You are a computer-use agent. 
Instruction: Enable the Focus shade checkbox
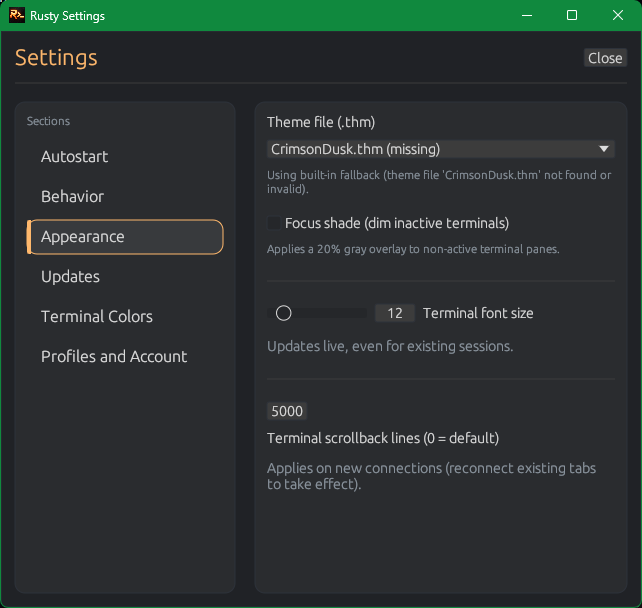274,223
